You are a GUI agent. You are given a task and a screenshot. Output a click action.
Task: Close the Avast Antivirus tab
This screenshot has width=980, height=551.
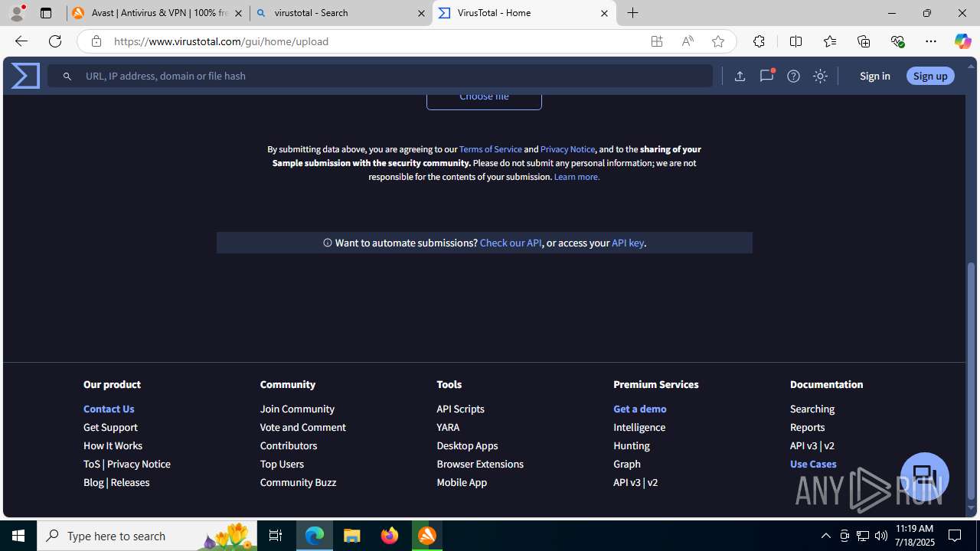[238, 13]
